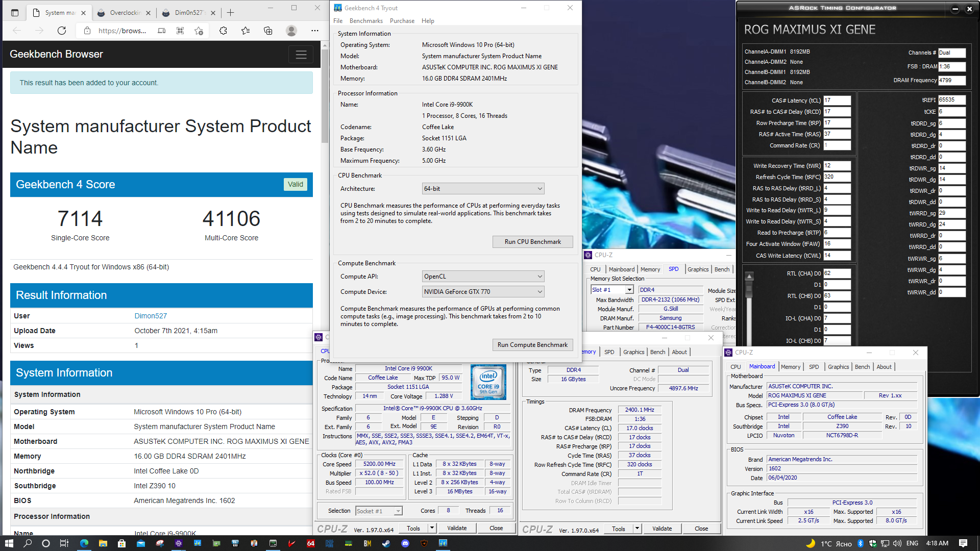Open the About tab in mainboard CPU-Z window
Screen dimensions: 980x551
[884, 367]
